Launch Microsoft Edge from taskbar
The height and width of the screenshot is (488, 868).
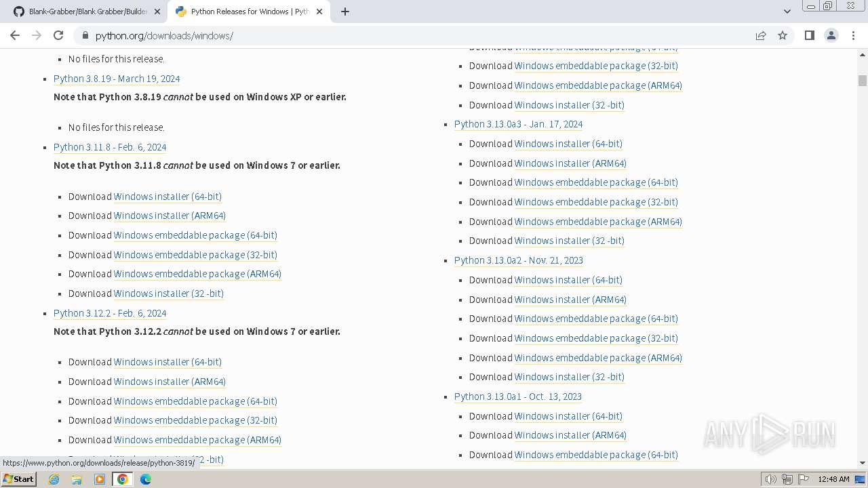[x=146, y=479]
